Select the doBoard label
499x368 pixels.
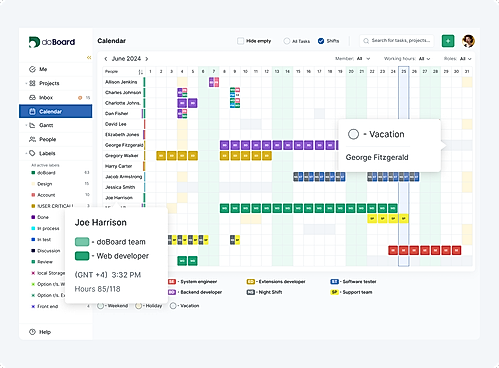point(46,173)
